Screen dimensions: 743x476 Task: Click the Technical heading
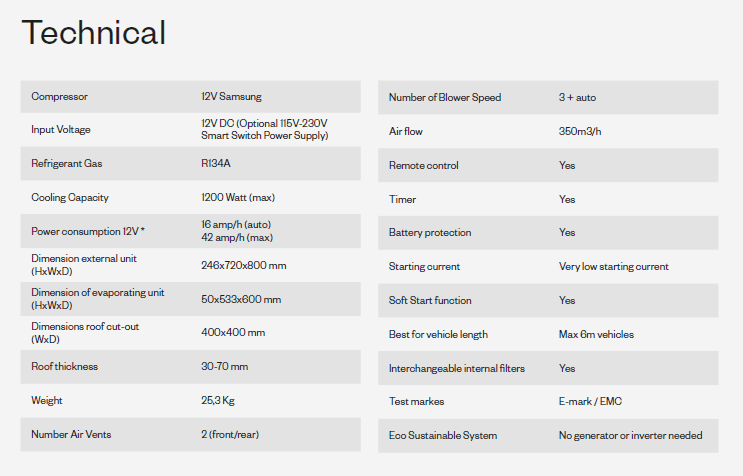(93, 32)
